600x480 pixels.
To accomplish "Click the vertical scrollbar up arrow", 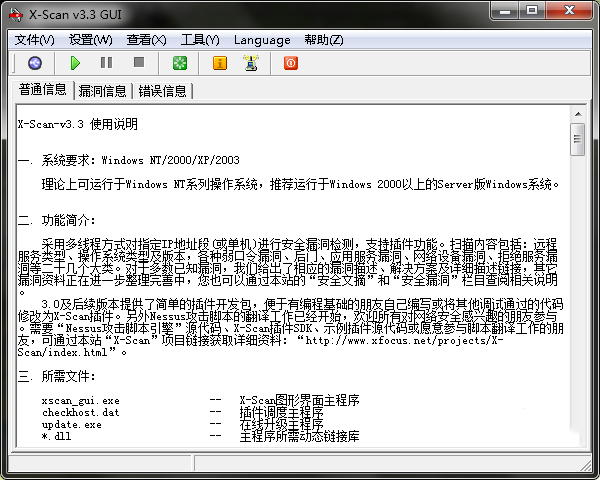I will coord(577,114).
